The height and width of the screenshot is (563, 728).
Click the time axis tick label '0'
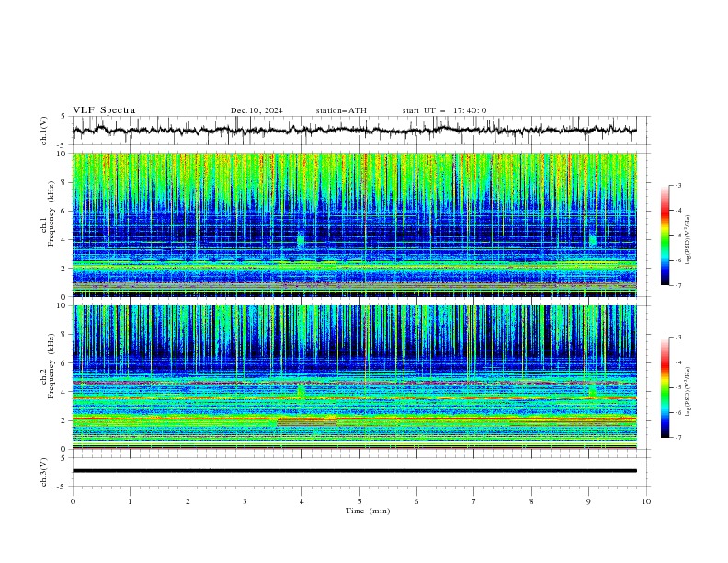pyautogui.click(x=73, y=501)
